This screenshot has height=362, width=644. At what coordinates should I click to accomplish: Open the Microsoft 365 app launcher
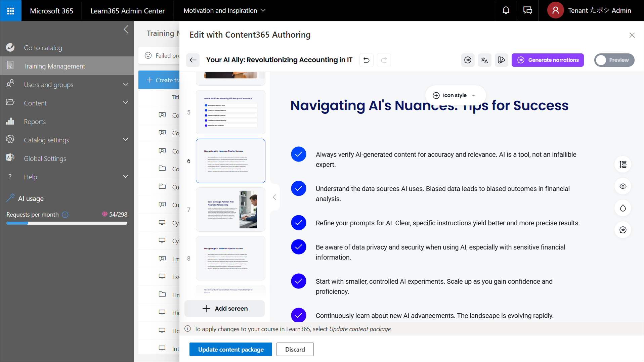(x=11, y=11)
